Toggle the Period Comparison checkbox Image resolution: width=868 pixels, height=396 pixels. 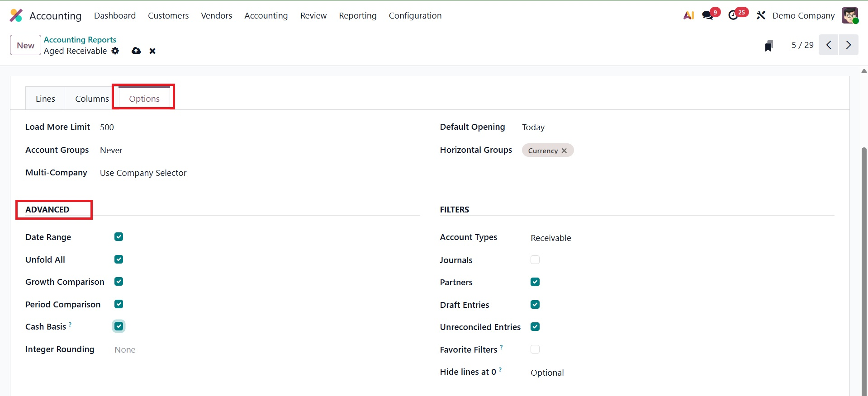pos(119,304)
